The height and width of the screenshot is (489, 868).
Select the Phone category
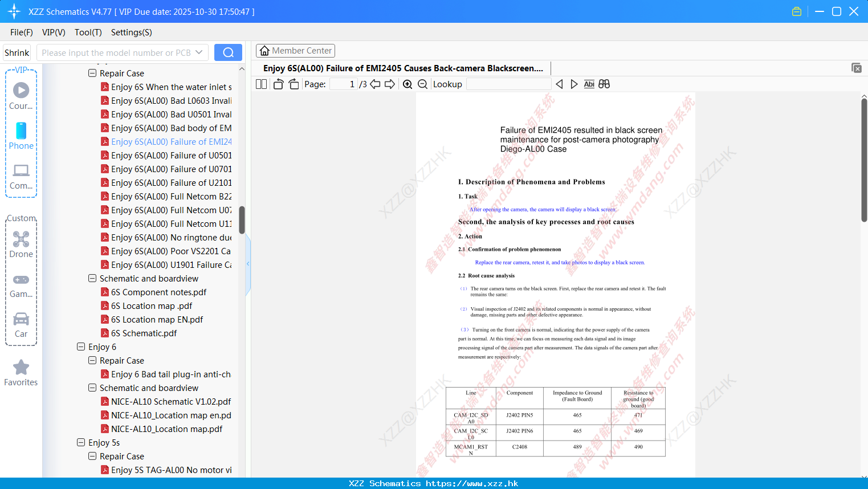(x=21, y=136)
